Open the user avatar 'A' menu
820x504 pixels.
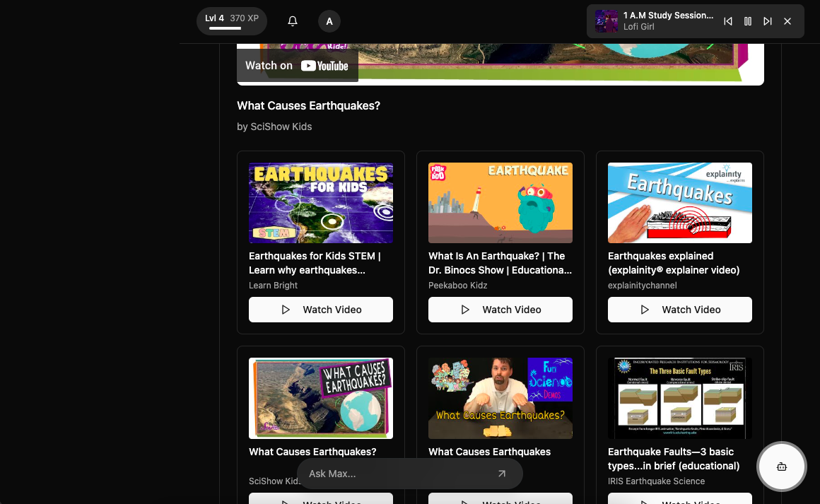329,21
